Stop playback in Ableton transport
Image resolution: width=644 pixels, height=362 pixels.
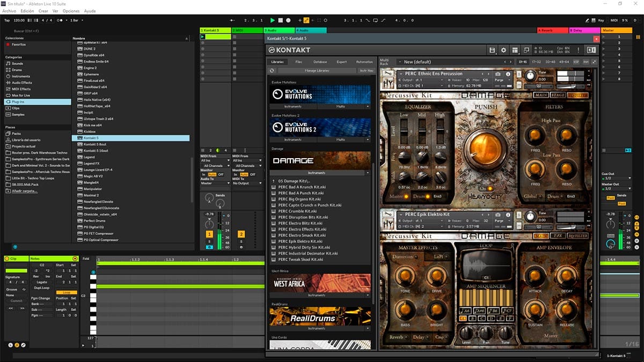(281, 20)
